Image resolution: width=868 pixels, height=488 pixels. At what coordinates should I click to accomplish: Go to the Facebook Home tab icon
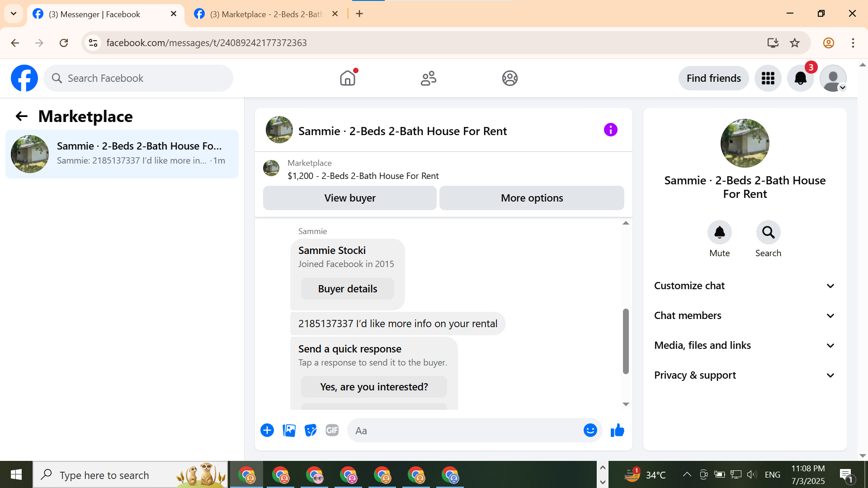[348, 79]
